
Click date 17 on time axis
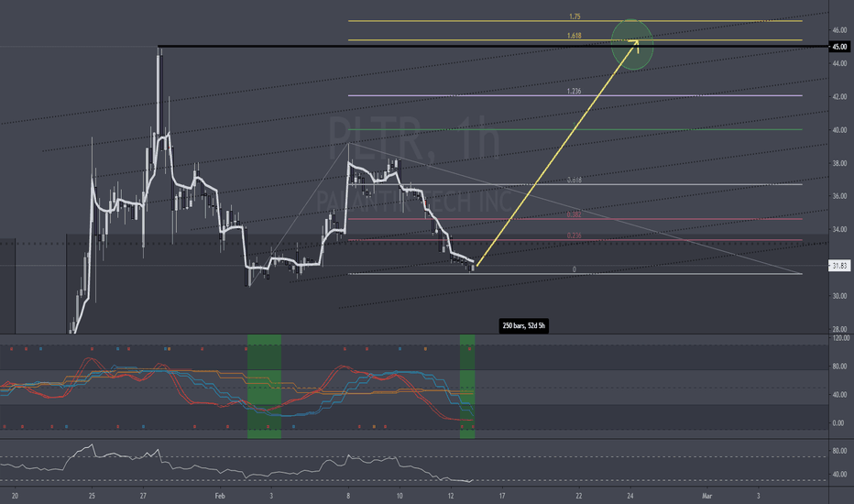tap(501, 496)
